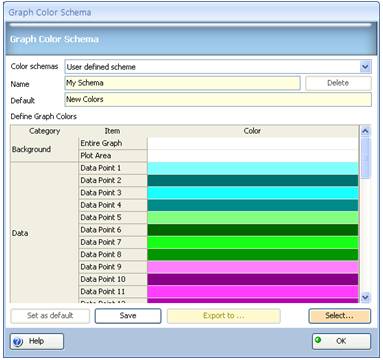Select Data Point 2 dark teal swatch

click(253, 180)
